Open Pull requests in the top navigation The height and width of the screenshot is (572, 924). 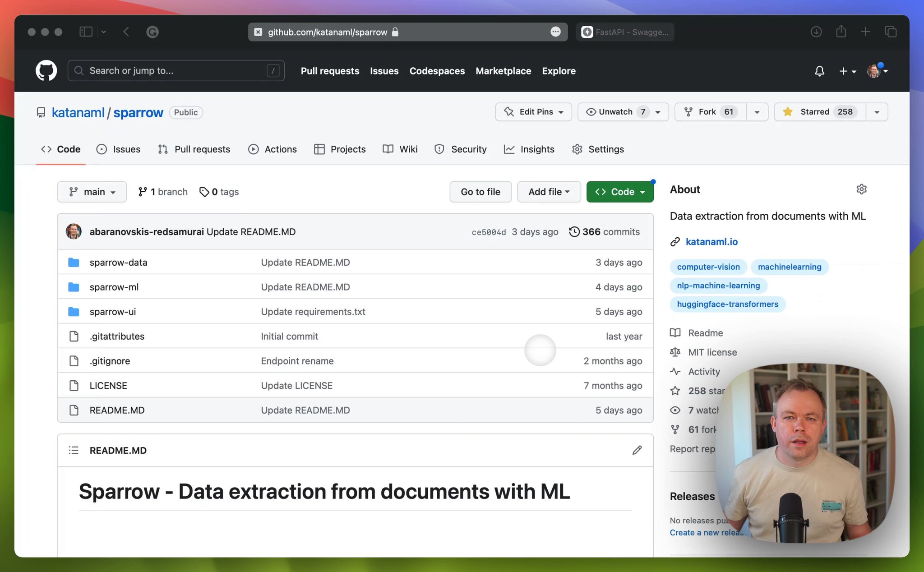pos(330,71)
